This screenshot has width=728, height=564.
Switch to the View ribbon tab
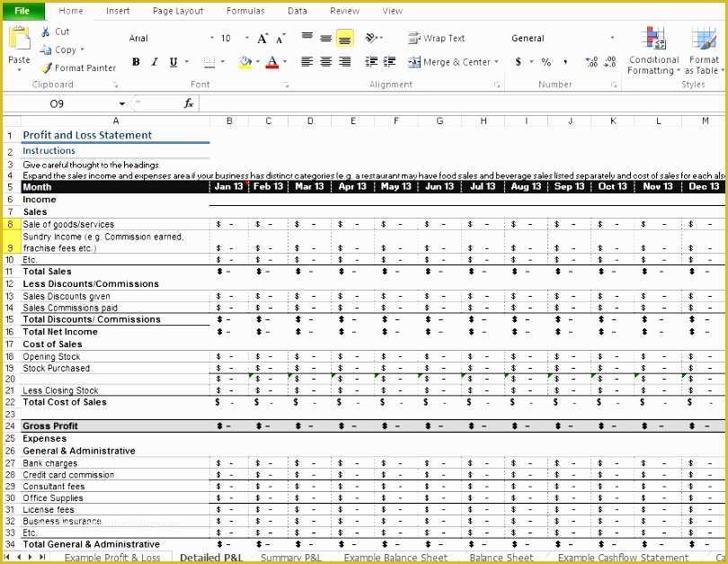coord(393,11)
